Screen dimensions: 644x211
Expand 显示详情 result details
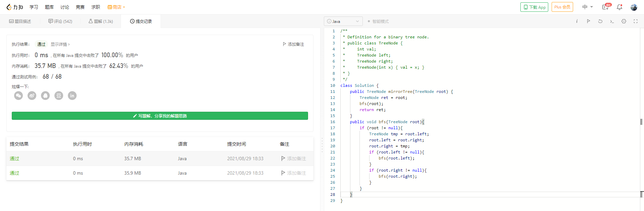tap(60, 44)
